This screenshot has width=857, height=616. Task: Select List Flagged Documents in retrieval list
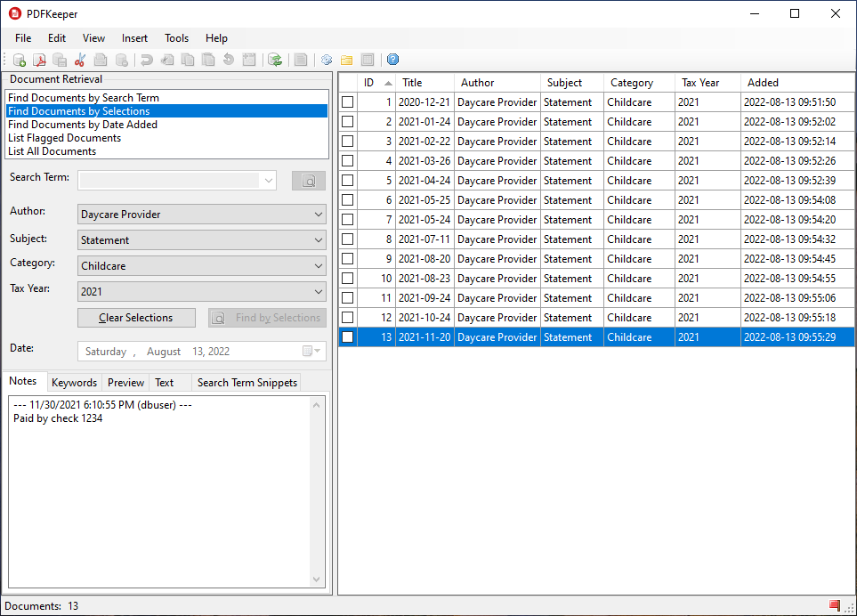point(64,138)
